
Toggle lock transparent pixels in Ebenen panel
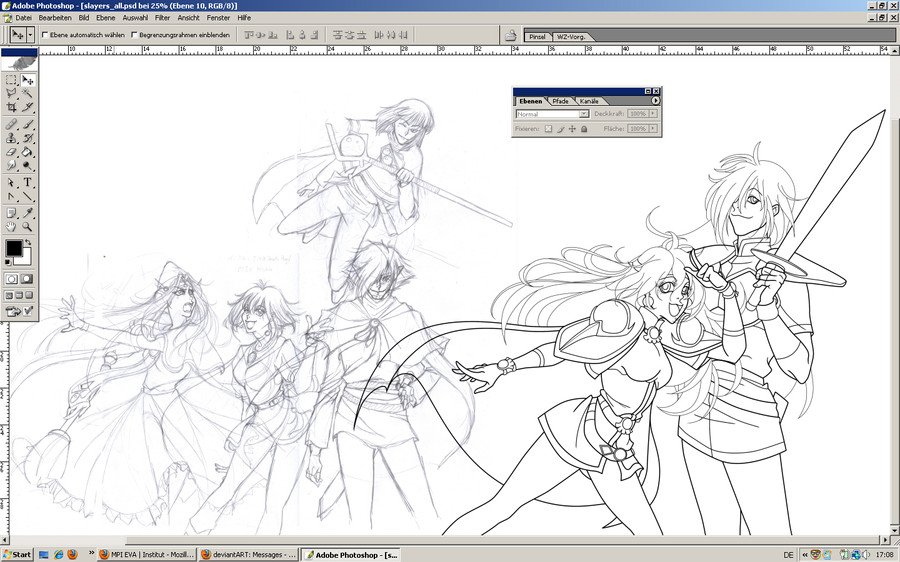point(548,129)
